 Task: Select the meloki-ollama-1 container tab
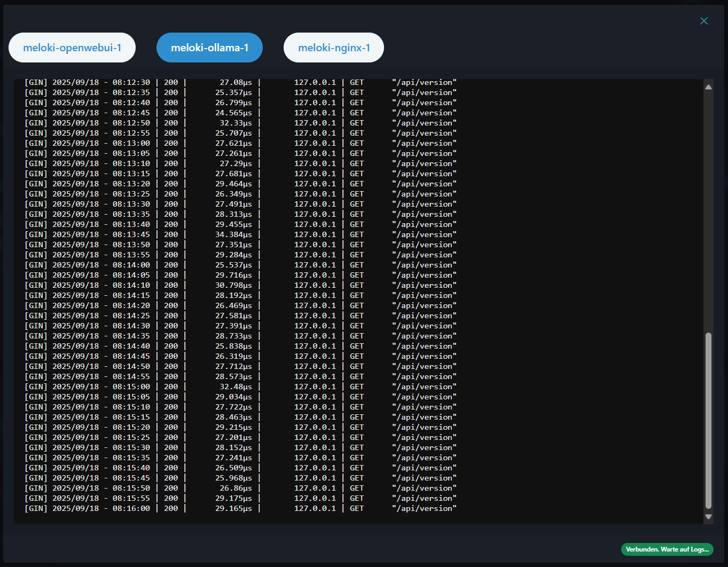tap(209, 48)
